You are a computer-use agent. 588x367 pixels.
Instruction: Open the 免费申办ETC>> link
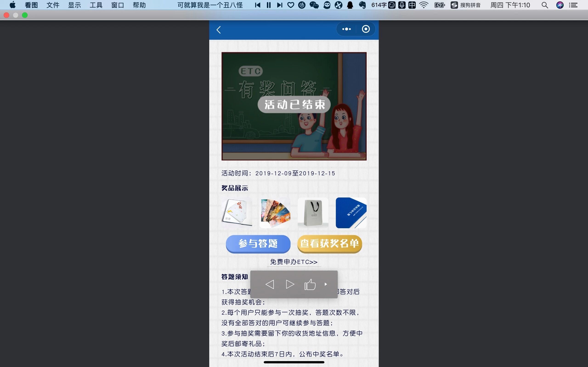(294, 262)
